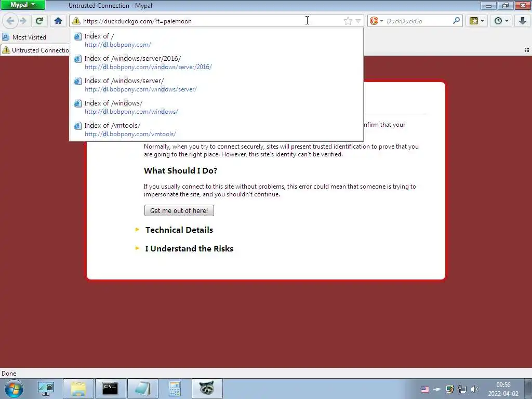Close the Mypal window
This screenshot has height=399, width=532.
coord(523,5)
